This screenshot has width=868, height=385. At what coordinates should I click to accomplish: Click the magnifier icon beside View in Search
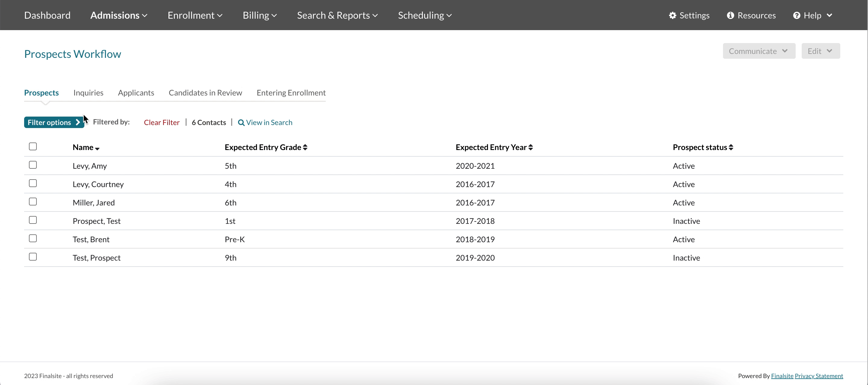(241, 123)
